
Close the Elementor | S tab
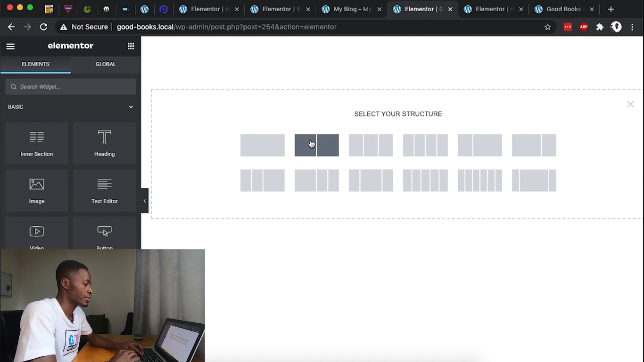(308, 9)
